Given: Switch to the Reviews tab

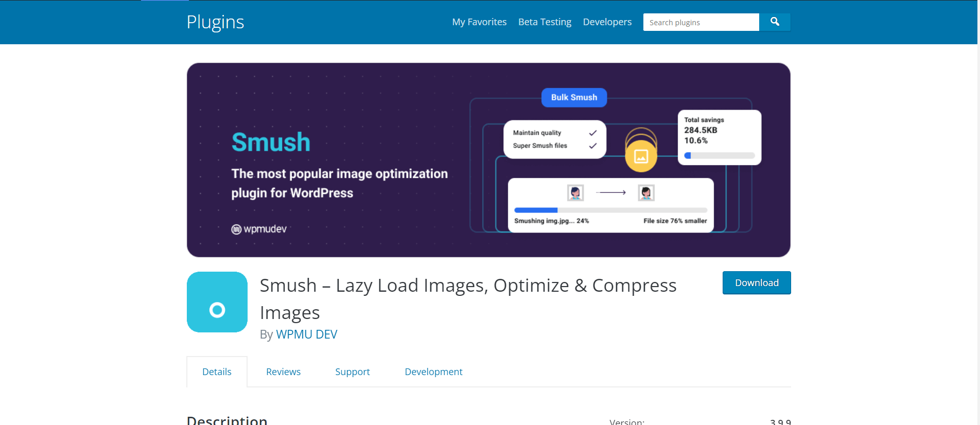Looking at the screenshot, I should [283, 371].
